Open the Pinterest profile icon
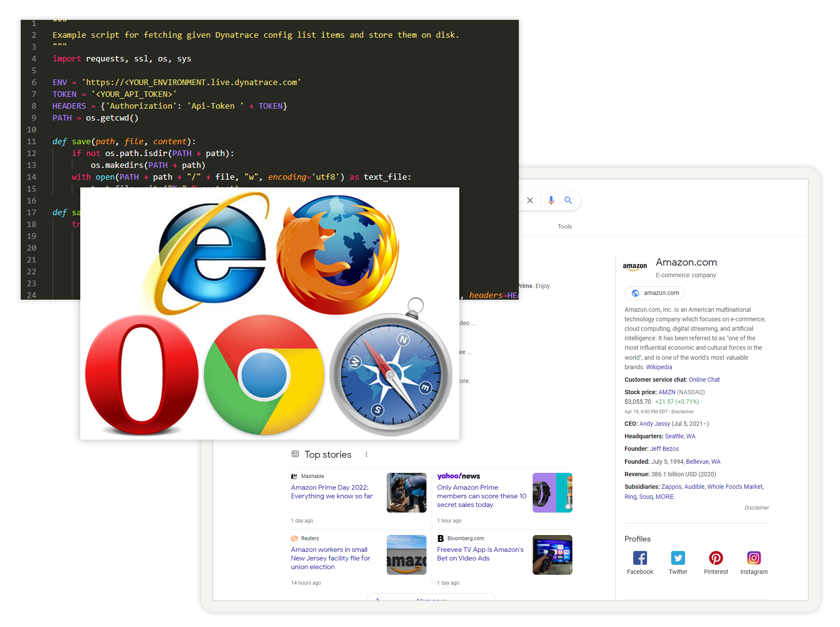 716,558
